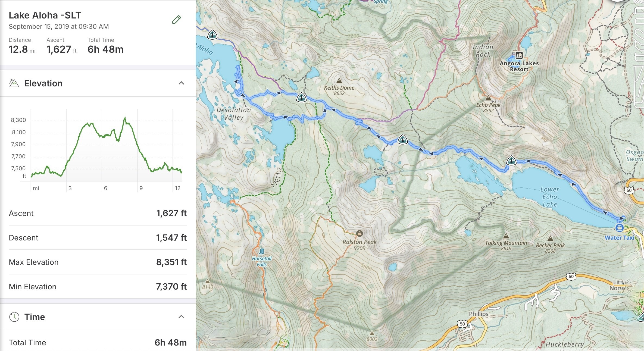The width and height of the screenshot is (644, 351).
Task: Click the Ralston Peak summit marker
Action: pos(359,233)
